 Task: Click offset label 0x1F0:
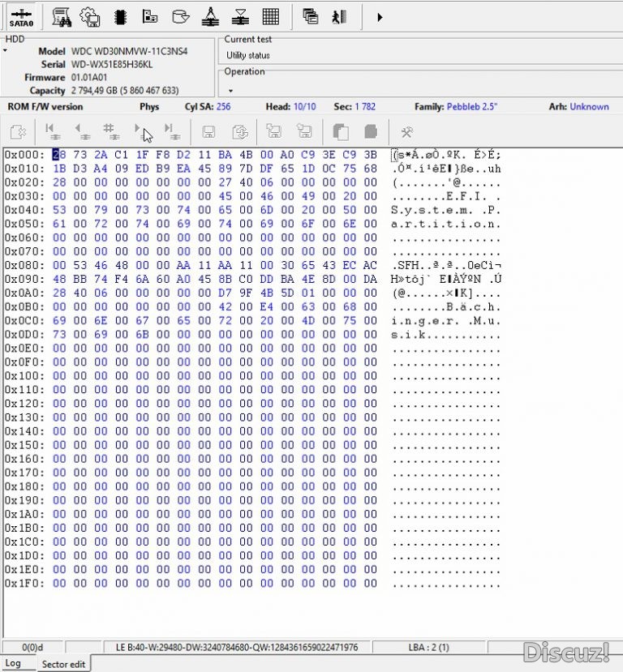tap(24, 584)
